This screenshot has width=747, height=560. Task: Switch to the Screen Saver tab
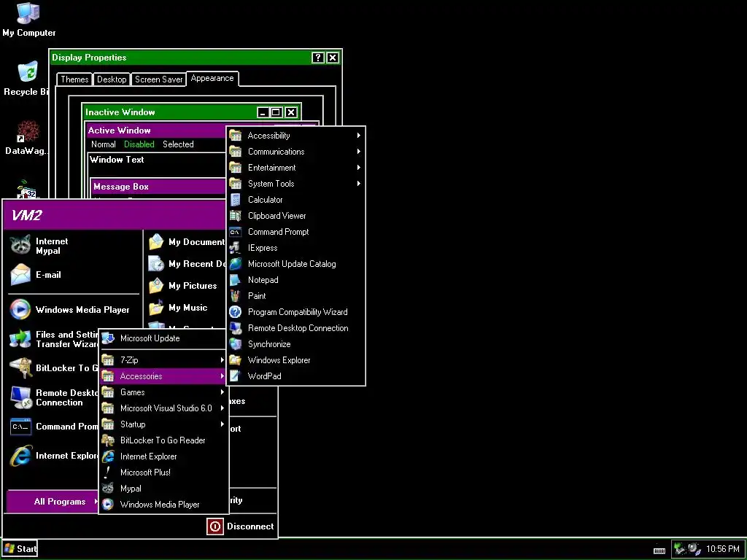158,79
